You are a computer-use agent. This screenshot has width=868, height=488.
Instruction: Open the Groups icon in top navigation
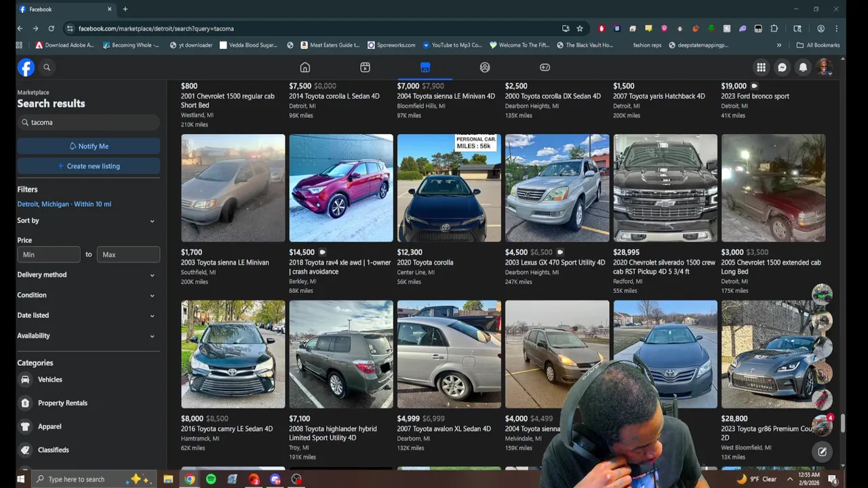(x=485, y=67)
